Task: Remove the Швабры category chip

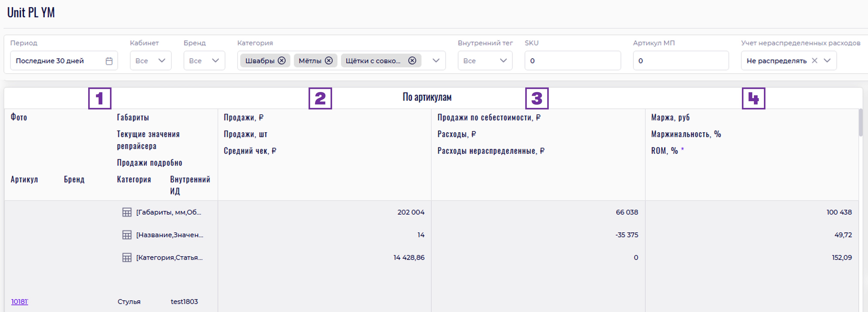Action: pos(282,60)
